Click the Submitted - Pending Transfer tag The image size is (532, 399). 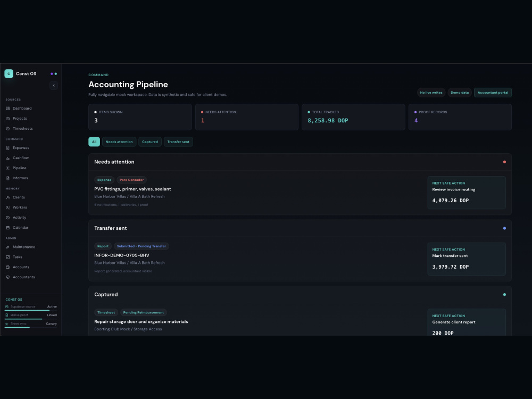pos(142,246)
